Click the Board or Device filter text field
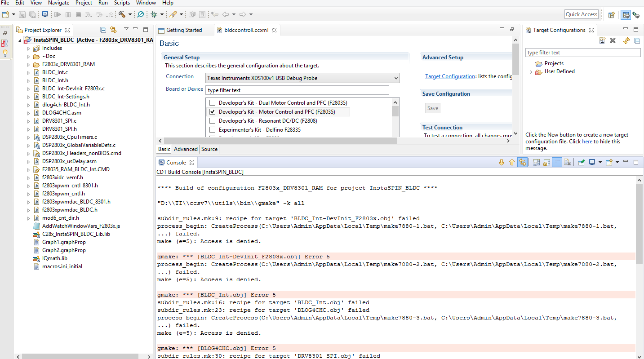644x359 pixels. [x=297, y=90]
